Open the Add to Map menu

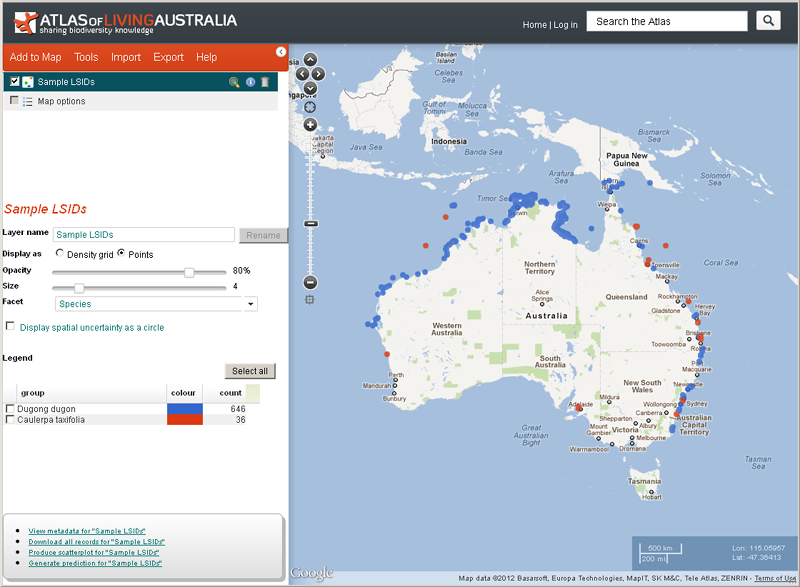35,58
